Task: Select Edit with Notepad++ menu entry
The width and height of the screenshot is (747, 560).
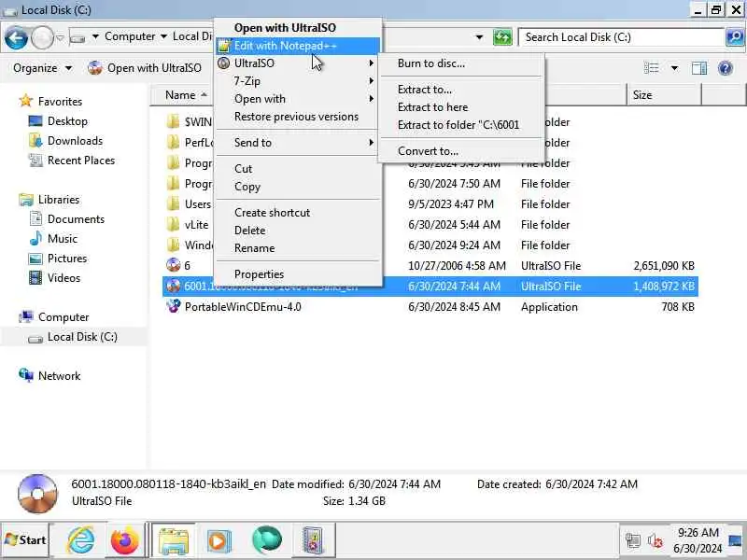Action: pyautogui.click(x=298, y=46)
